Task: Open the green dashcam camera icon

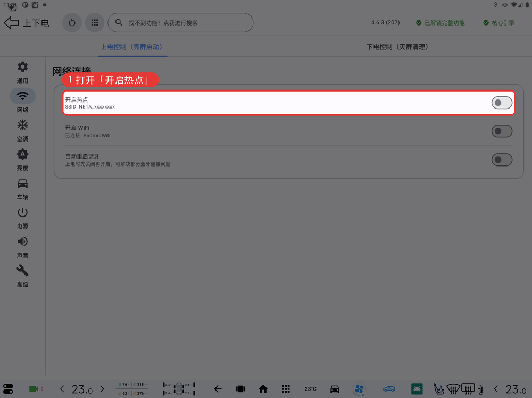Action: [x=34, y=389]
